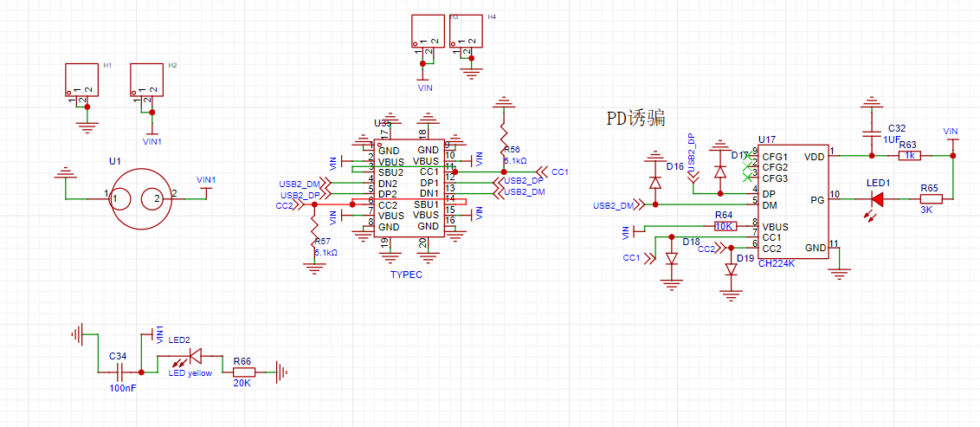Click the 'VIN1' label next to U1
Viewport: 980px width, 427px height.
(206, 180)
